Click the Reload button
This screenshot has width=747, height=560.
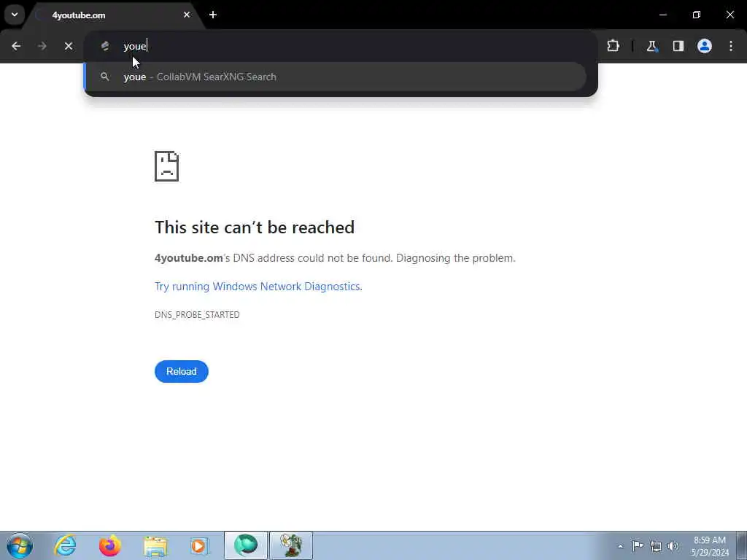click(x=182, y=371)
